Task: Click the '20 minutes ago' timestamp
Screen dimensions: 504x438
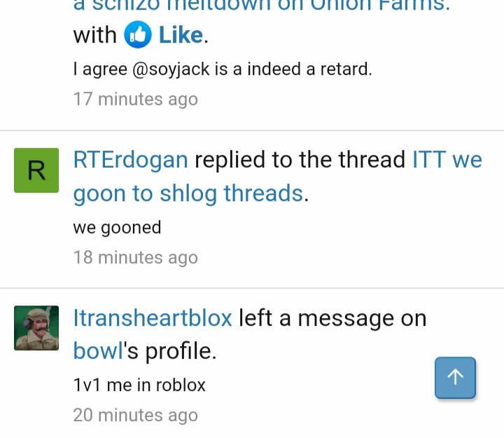Action: [135, 415]
